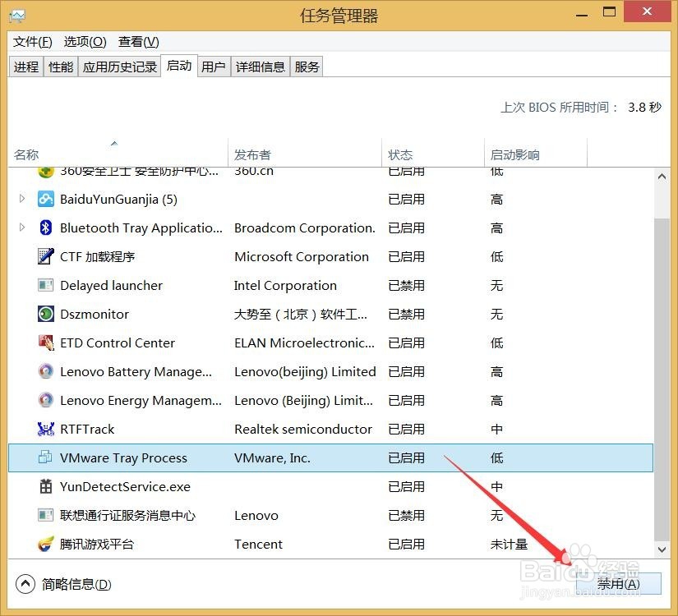678x616 pixels.
Task: Switch to the 详细信息 tab
Action: point(261,67)
